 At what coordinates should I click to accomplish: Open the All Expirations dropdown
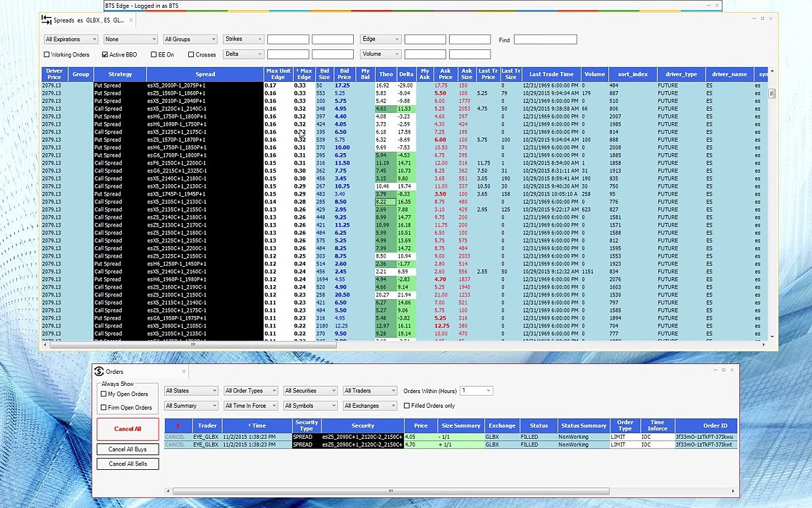click(x=71, y=40)
